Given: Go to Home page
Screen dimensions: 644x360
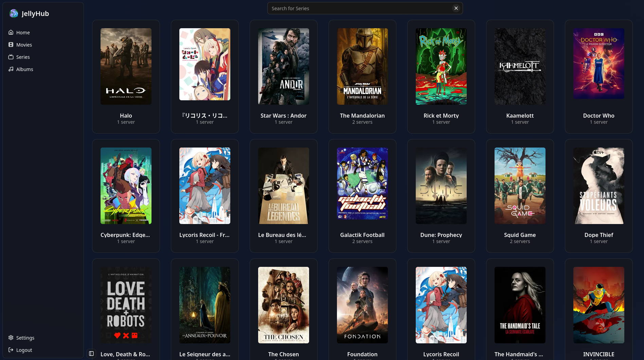Looking at the screenshot, I should 43,32.
